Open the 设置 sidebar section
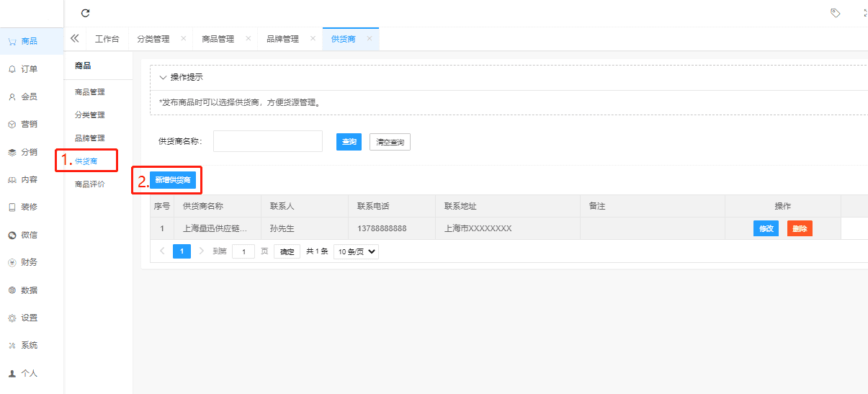This screenshot has height=394, width=868. coord(29,318)
